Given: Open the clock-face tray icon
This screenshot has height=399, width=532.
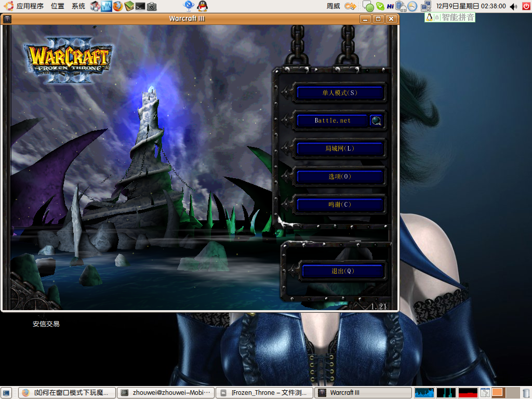Looking at the screenshot, I should point(412,6).
